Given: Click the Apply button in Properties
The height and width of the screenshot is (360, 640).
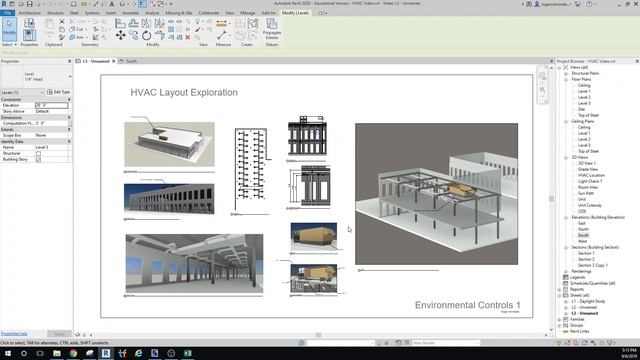Looking at the screenshot, I should pyautogui.click(x=59, y=334).
